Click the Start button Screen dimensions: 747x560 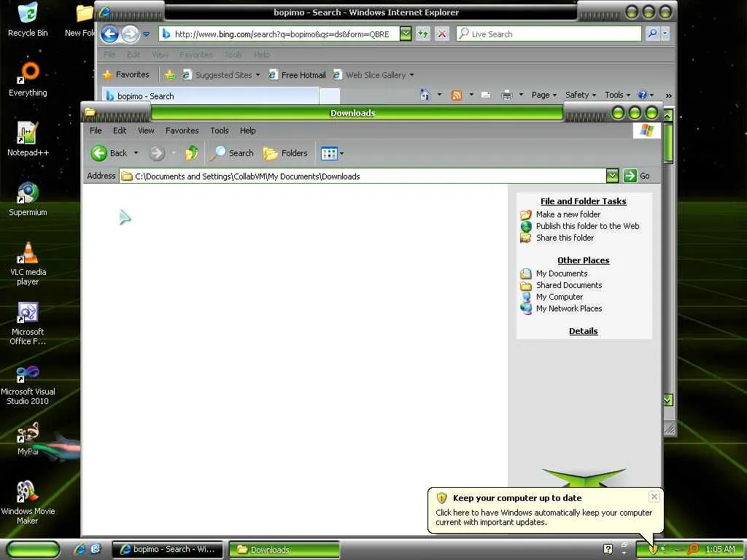[x=33, y=550]
